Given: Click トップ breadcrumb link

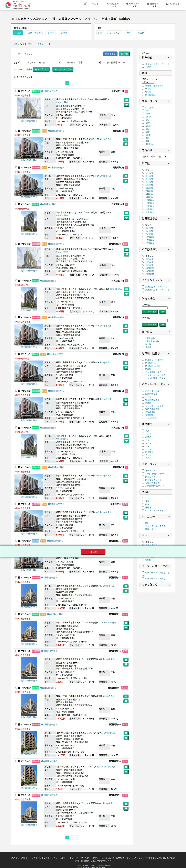Looking at the screenshot, I should [14, 44].
